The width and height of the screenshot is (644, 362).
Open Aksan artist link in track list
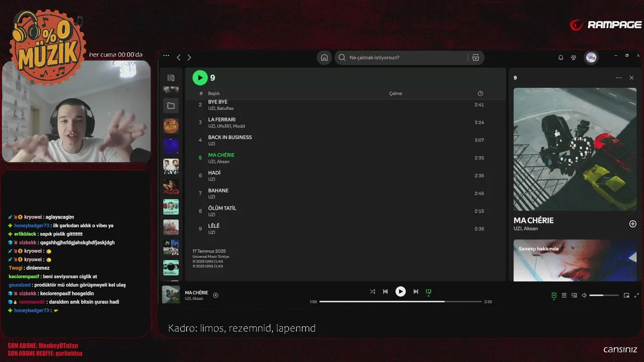pos(223,161)
